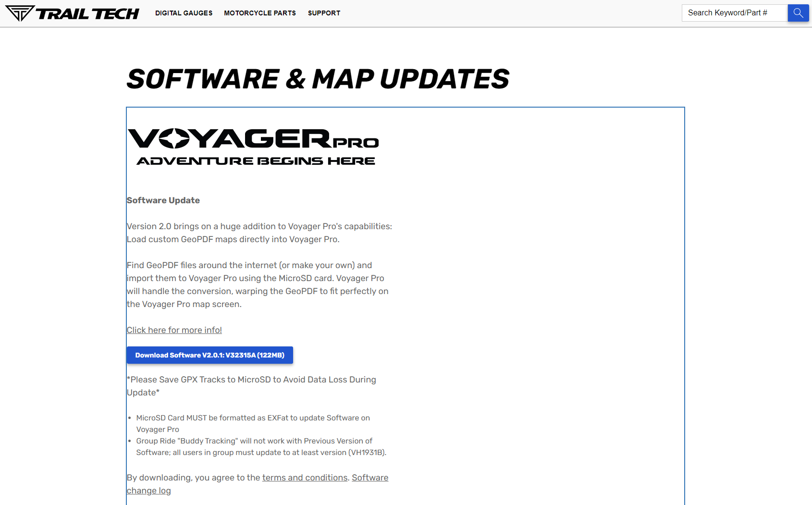Open the Software change log link
Screen dimensions: 812x505
tap(258, 484)
